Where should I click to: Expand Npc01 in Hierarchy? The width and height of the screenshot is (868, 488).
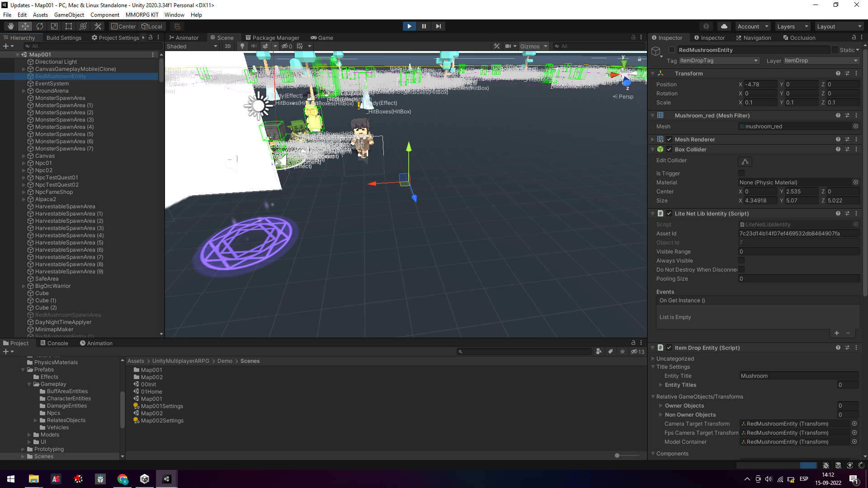[24, 163]
